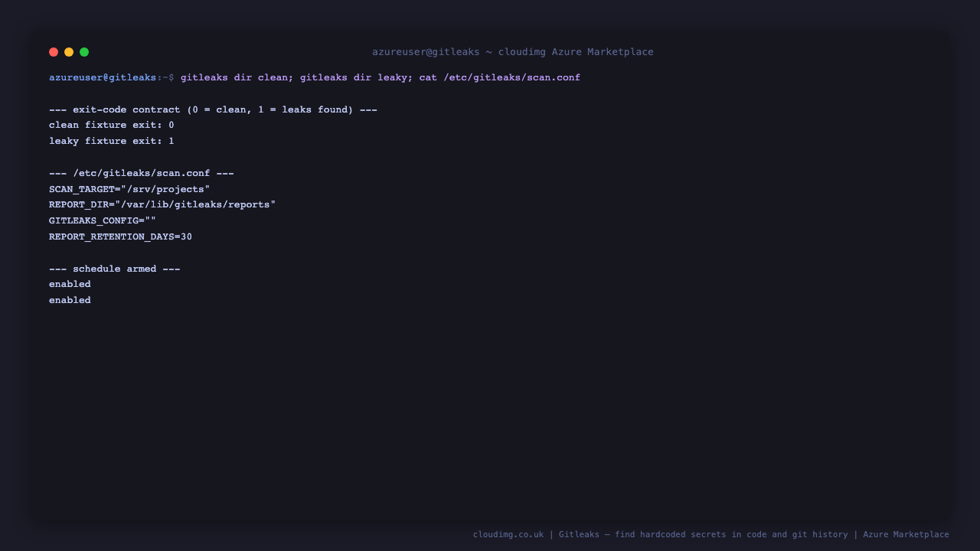Screen dimensions: 980x551
Task: Click the terminal title 'azureuser@gitleaks ~ cloudimg Azure Marketplace'
Action: pyautogui.click(x=513, y=52)
